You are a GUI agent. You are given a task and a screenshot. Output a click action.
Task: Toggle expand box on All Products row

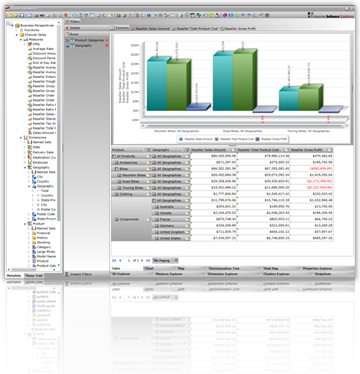point(114,156)
